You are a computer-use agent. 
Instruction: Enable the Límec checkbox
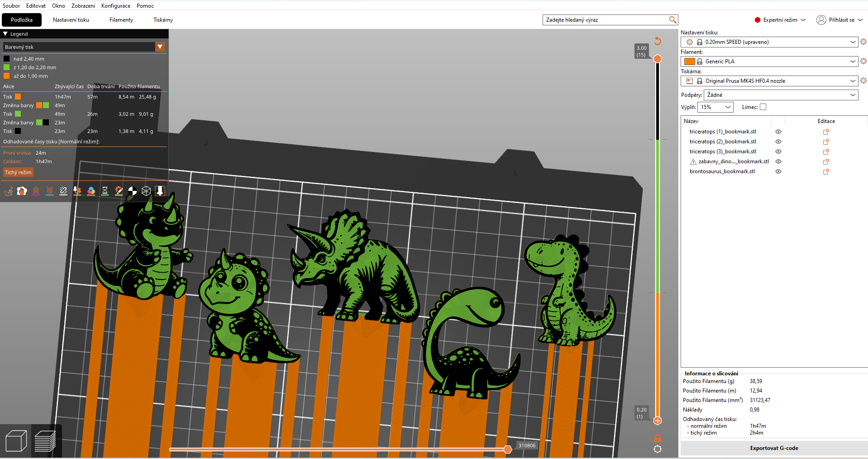763,107
